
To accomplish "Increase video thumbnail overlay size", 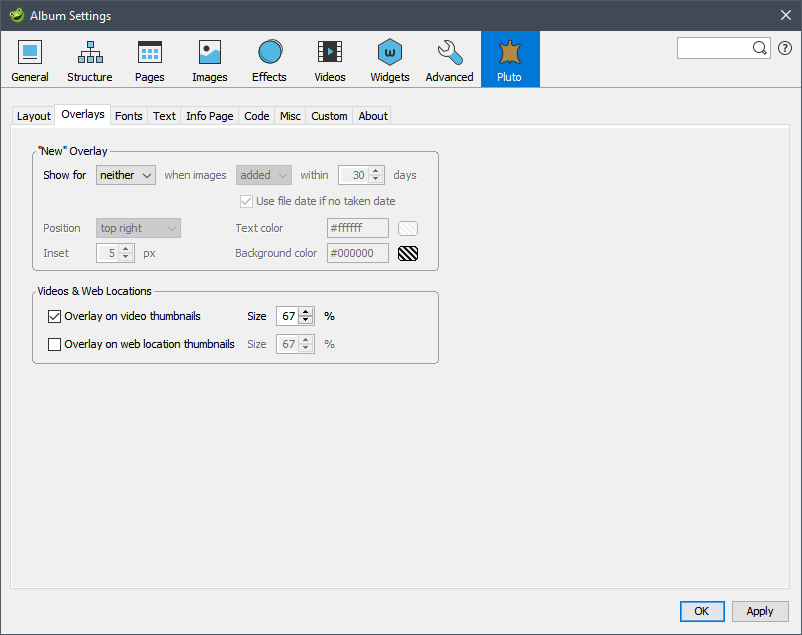I will [306, 312].
